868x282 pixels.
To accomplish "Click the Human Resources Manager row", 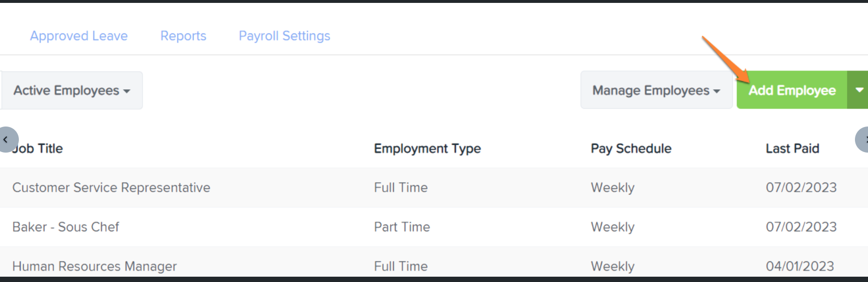I will (x=94, y=266).
